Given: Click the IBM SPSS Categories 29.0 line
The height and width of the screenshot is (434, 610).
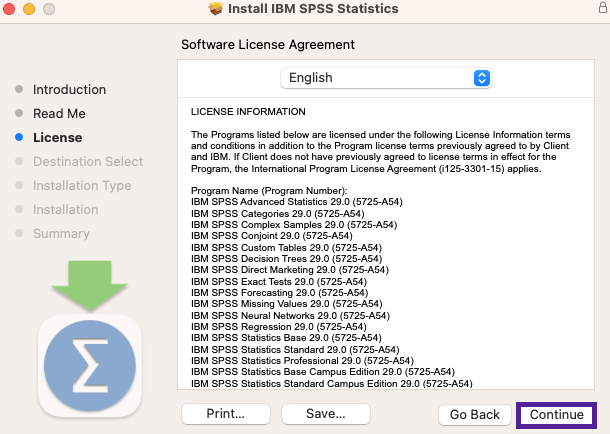Looking at the screenshot, I should tap(278, 214).
